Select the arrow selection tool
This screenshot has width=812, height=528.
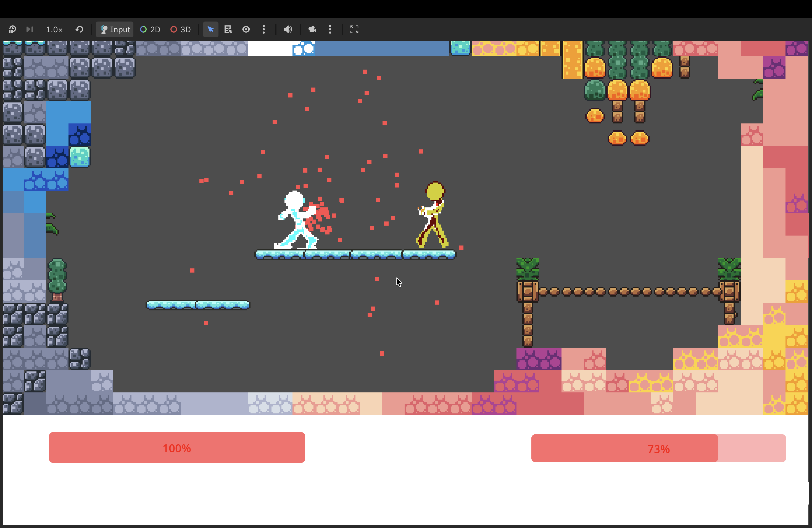[x=210, y=30]
